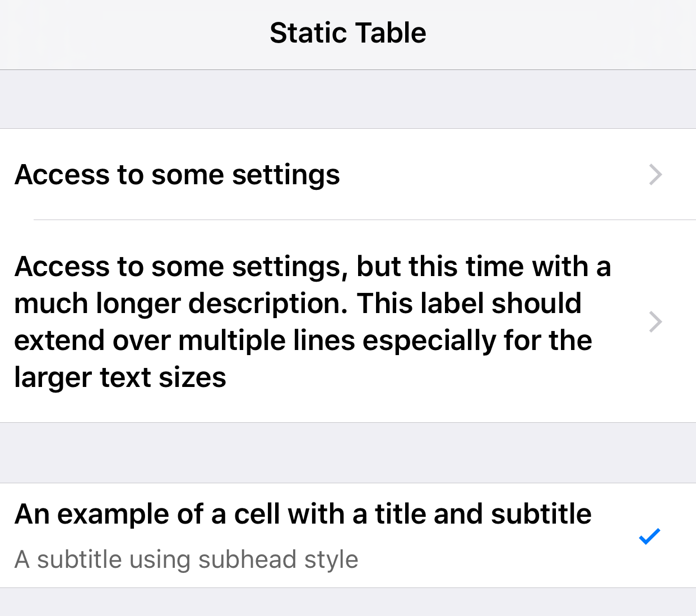Tap the subtitle "A subtitle using subhead style"

pyautogui.click(x=187, y=559)
